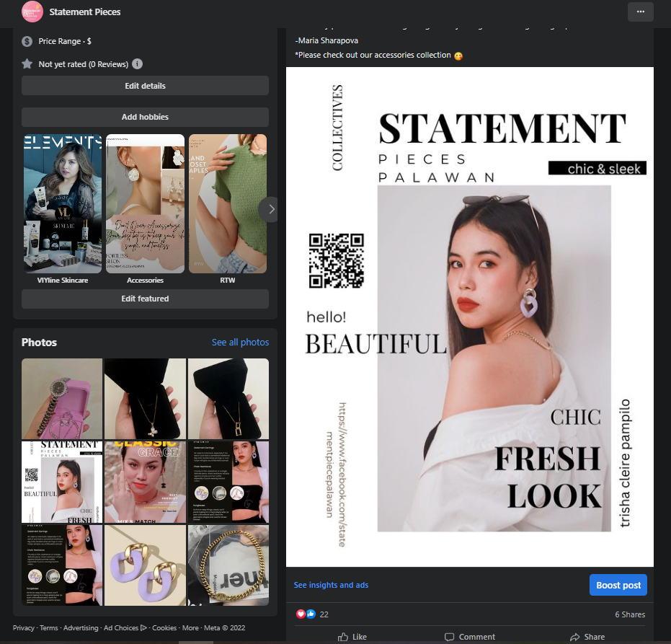The image size is (671, 644).
Task: Open See all photos link
Action: click(240, 342)
